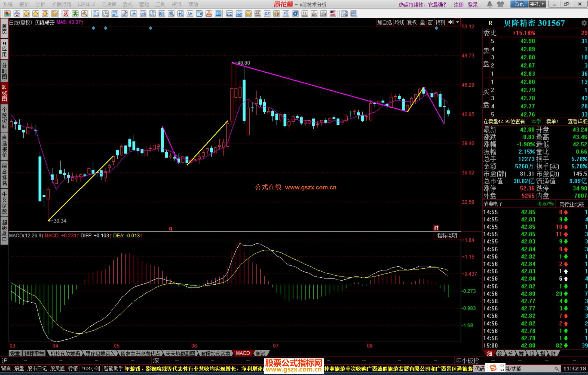Click the IPO toolbar icon
The image size is (588, 375).
[218, 14]
